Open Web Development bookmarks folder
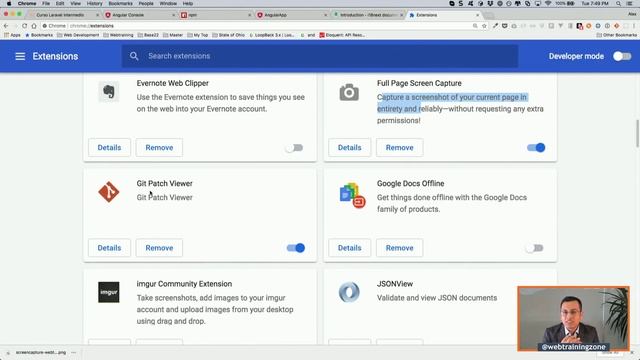 78,35
